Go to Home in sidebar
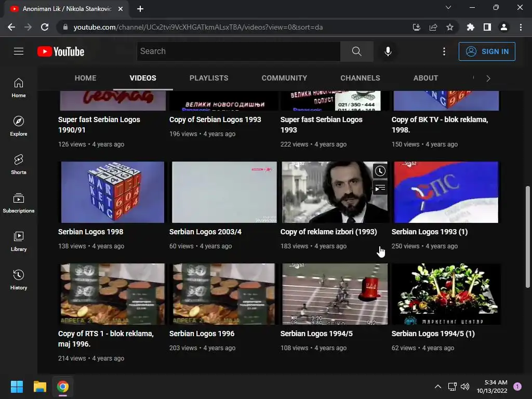 (19, 88)
